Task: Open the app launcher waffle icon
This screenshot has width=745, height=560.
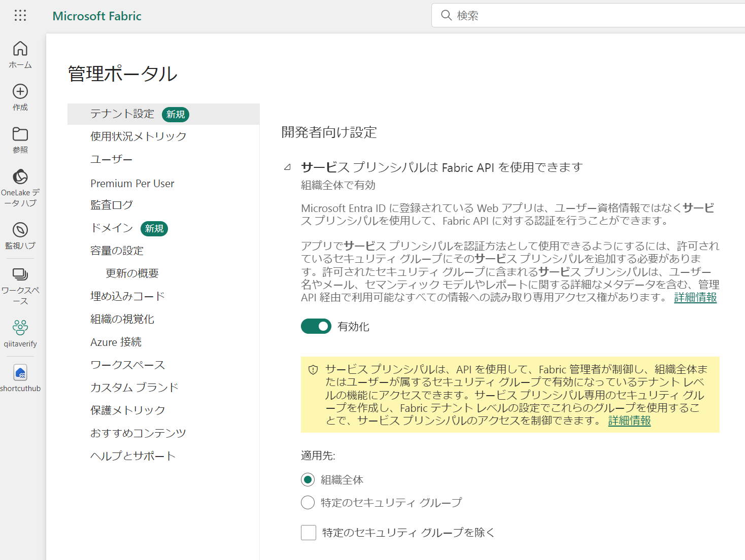Action: [20, 16]
